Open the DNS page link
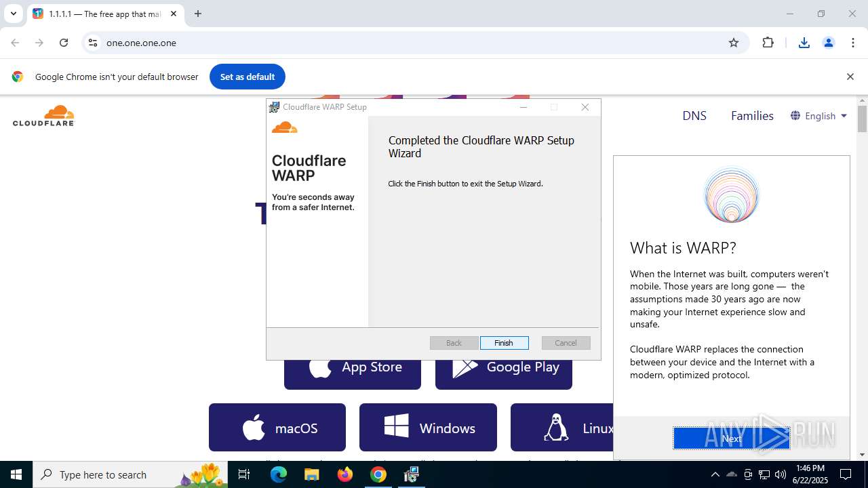 coord(694,116)
